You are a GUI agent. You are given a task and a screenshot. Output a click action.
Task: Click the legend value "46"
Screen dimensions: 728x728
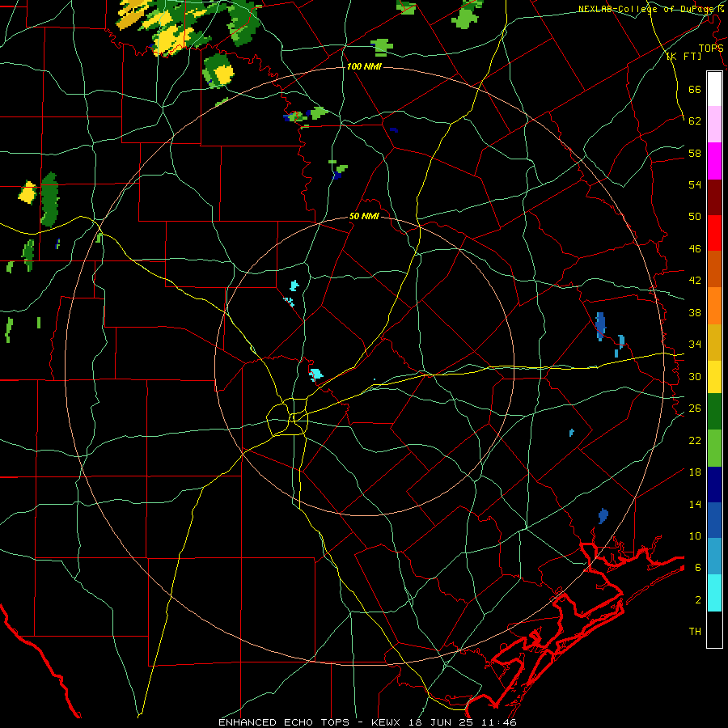tap(695, 248)
